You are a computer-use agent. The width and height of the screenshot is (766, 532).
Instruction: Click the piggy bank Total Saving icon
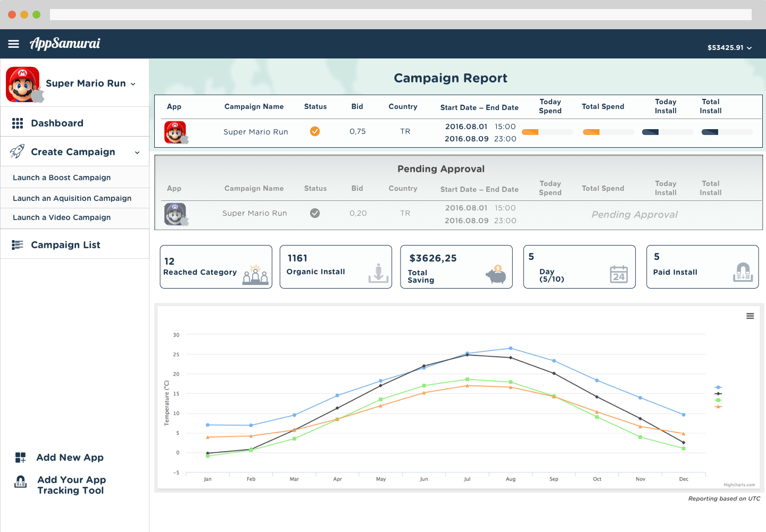[496, 274]
